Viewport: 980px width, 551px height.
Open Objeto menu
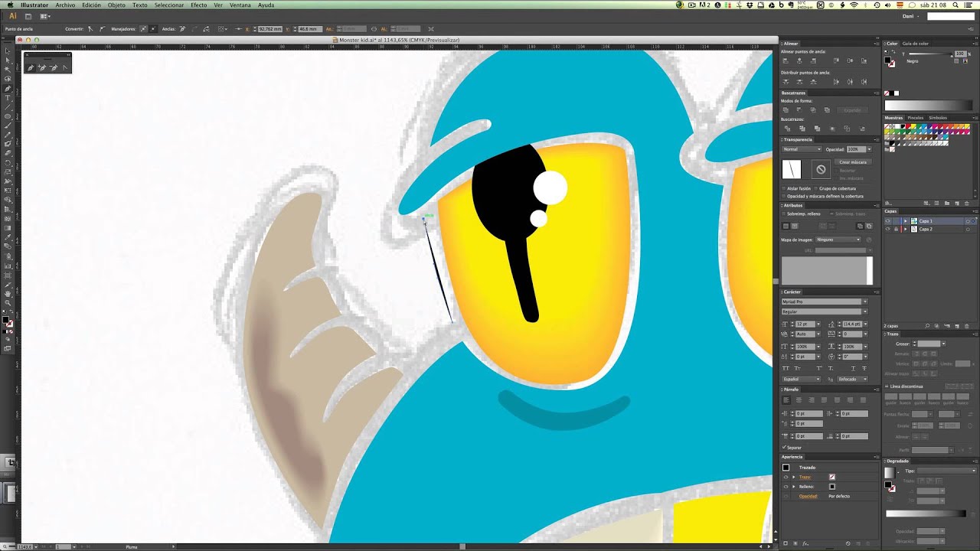tap(116, 5)
